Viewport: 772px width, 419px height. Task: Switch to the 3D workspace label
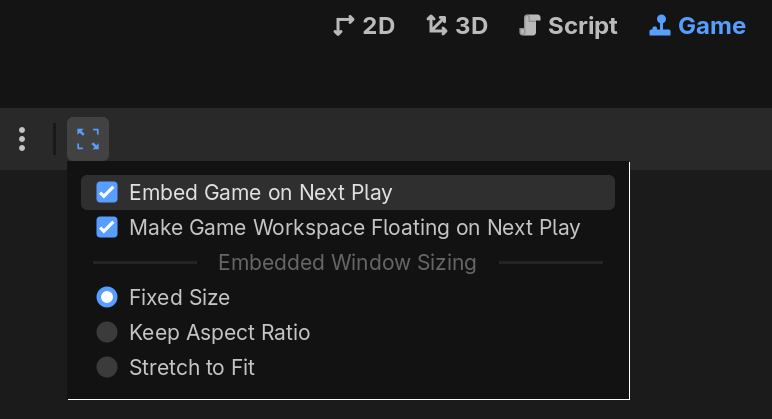471,26
